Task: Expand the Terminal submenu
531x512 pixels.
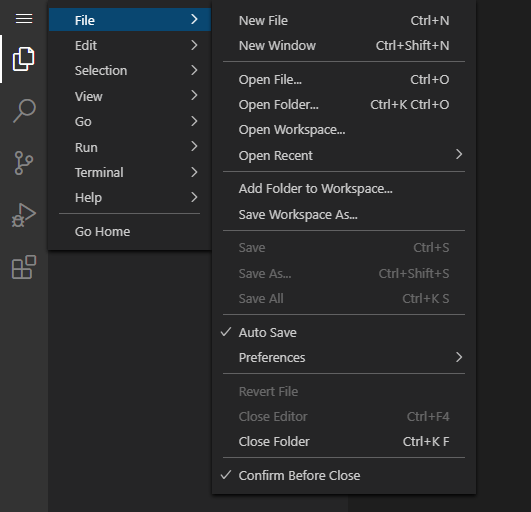Action: (x=130, y=172)
